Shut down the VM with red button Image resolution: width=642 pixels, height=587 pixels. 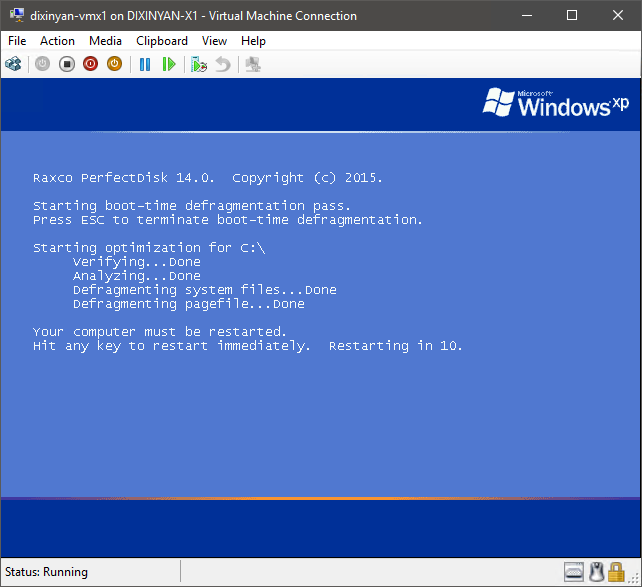(x=90, y=64)
